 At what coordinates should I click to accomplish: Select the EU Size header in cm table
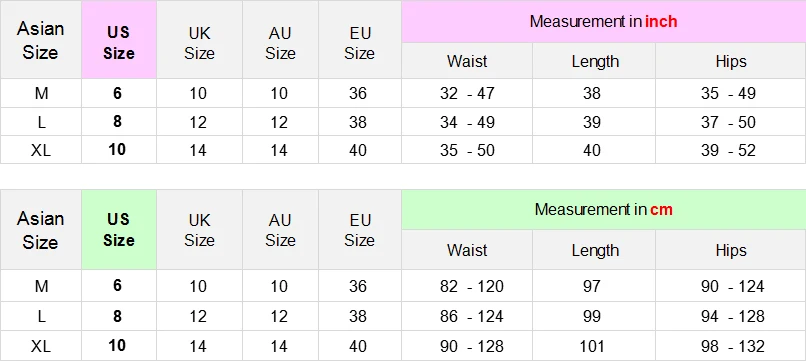[x=359, y=229]
